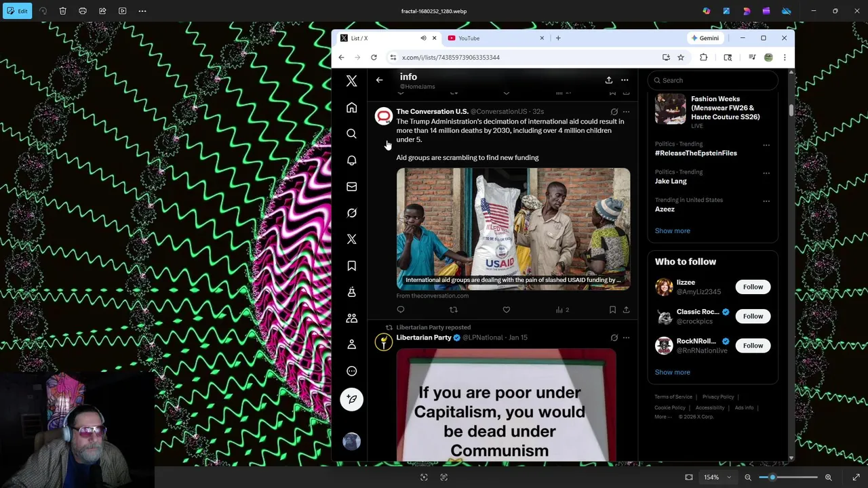Viewport: 868px width, 488px height.
Task: Open Azeez trend options menu
Action: pos(766,201)
